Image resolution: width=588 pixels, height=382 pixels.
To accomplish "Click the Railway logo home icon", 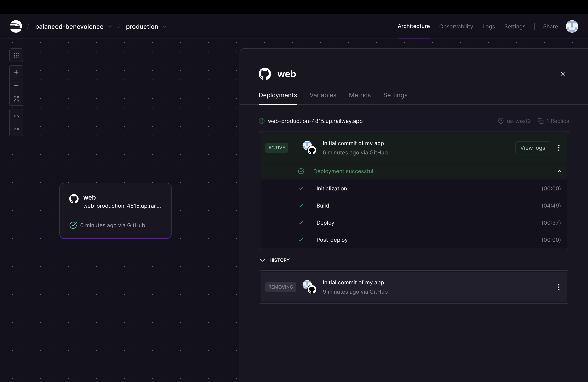I will click(x=16, y=26).
